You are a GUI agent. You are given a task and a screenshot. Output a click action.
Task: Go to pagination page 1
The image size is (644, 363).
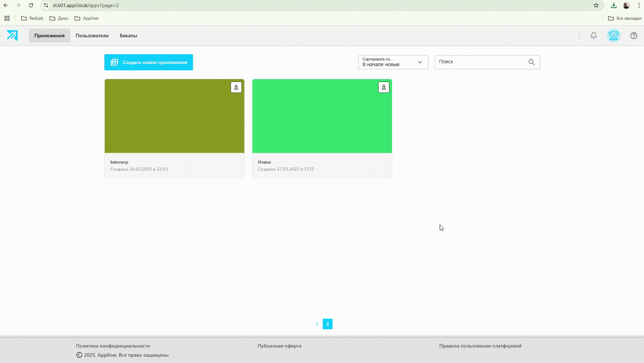point(317,324)
